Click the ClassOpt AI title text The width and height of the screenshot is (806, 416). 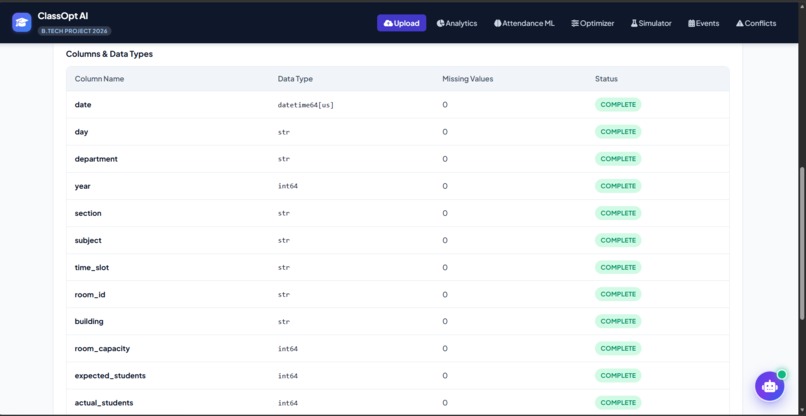(63, 16)
